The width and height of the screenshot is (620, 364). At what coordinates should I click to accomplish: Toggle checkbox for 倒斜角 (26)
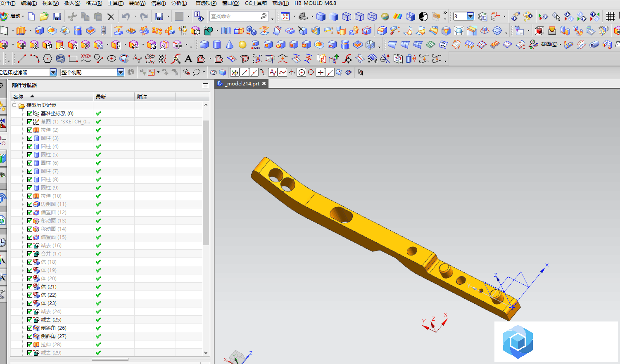(30, 328)
